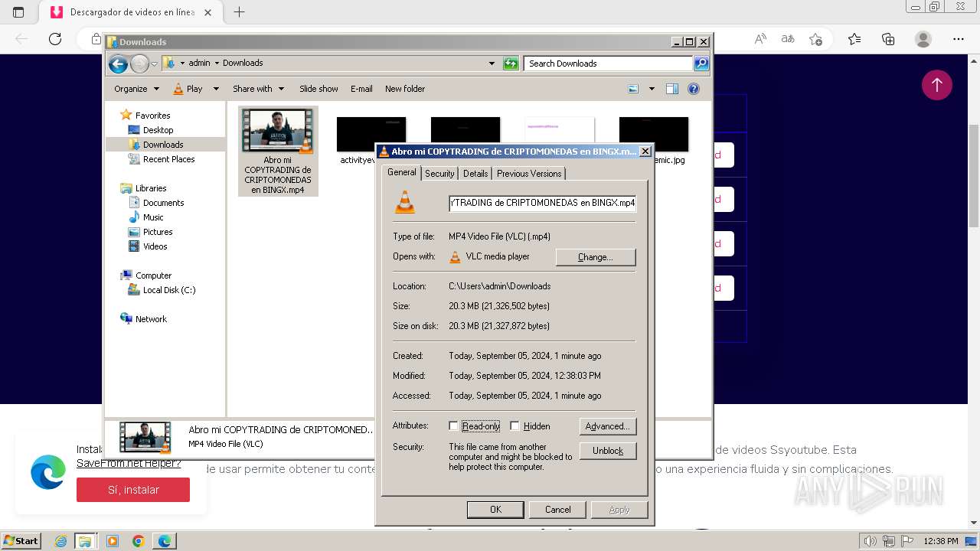980x551 pixels.
Task: Click Slide show in Explorer toolbar
Action: pos(318,89)
